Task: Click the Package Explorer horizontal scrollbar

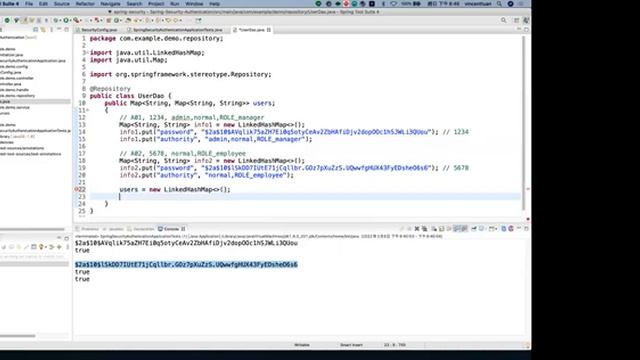Action: tap(32, 229)
